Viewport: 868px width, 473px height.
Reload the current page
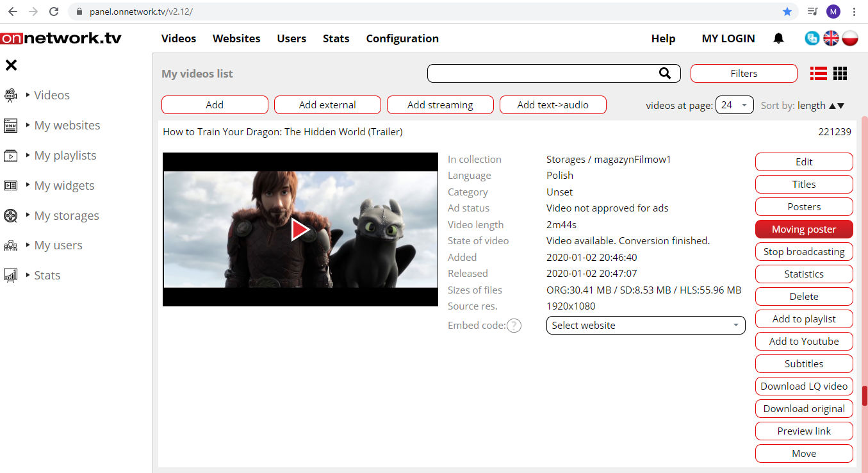coord(54,12)
